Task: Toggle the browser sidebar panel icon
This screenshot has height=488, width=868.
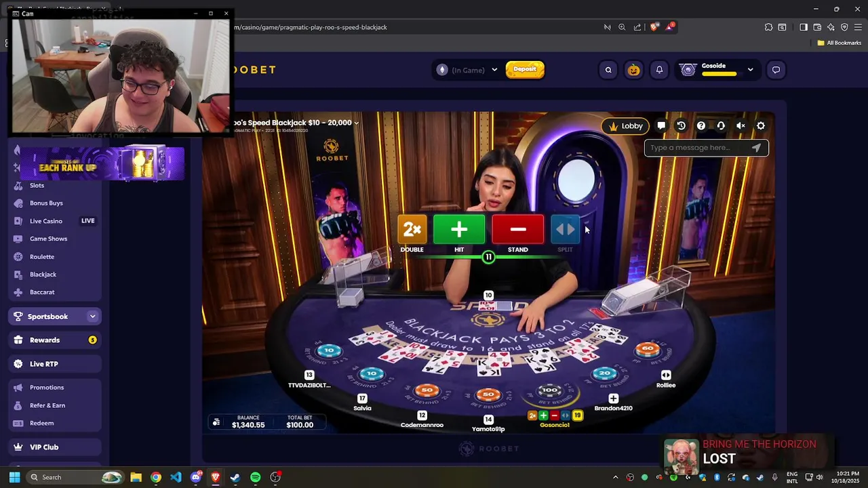Action: (804, 27)
